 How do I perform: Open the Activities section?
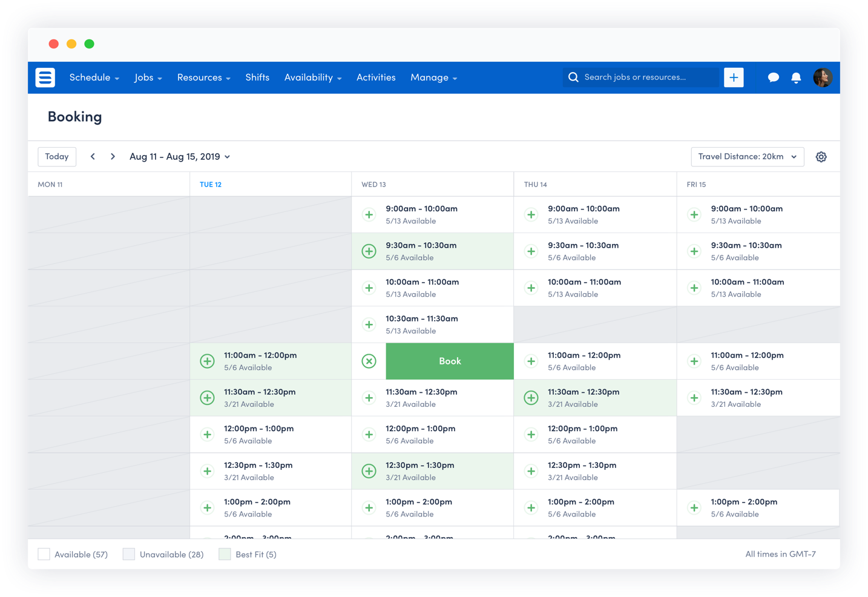click(376, 78)
